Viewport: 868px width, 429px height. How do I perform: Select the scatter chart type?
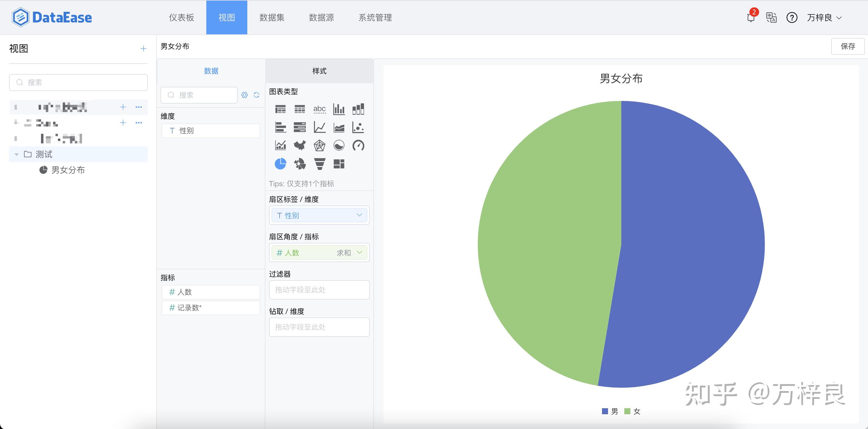coord(358,127)
